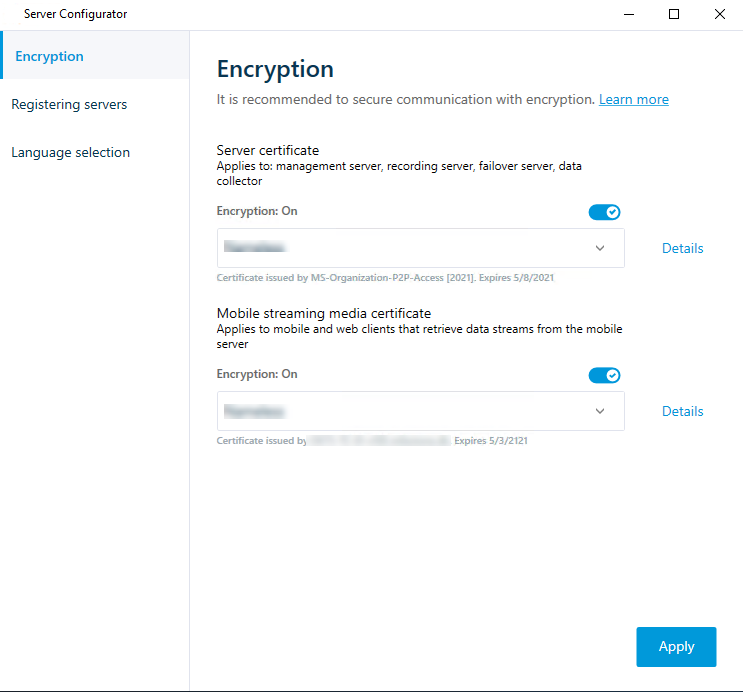Click the Server certificate selection field
Screen dimensions: 743x692
(400, 248)
